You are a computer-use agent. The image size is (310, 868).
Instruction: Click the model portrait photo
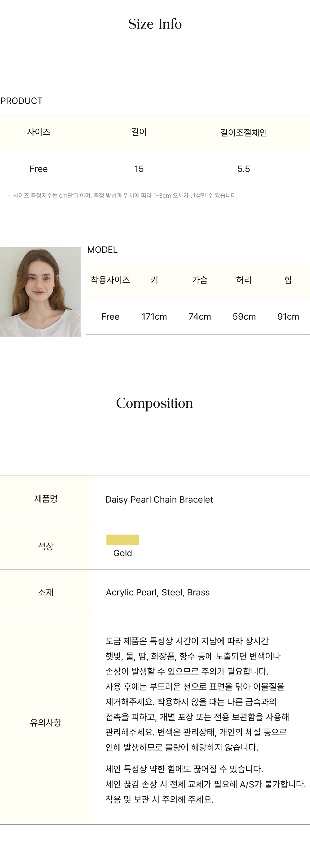pos(40,292)
